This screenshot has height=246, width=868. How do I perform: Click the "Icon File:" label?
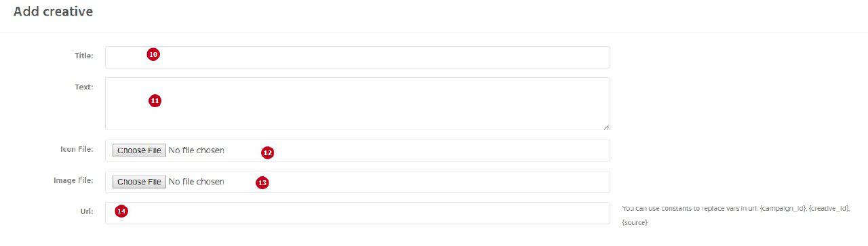77,149
